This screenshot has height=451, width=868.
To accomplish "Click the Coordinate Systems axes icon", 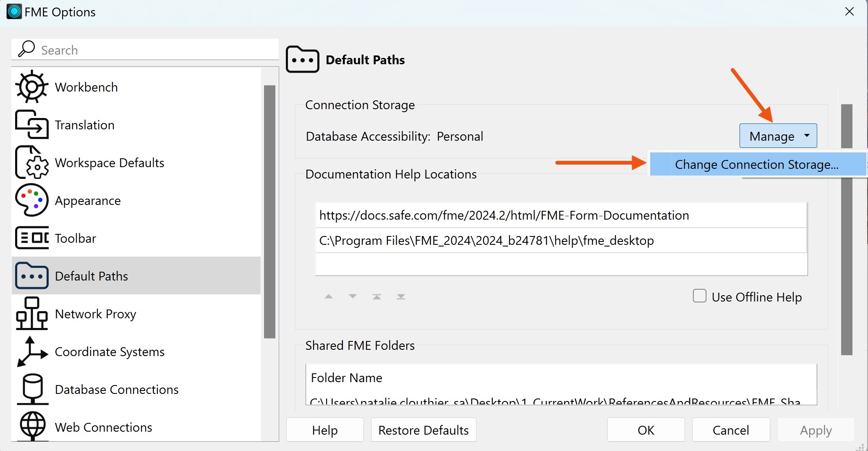I will [31, 351].
